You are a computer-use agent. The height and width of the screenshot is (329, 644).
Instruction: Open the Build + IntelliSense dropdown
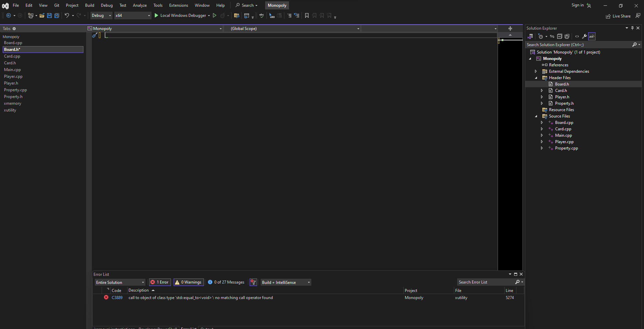(286, 282)
